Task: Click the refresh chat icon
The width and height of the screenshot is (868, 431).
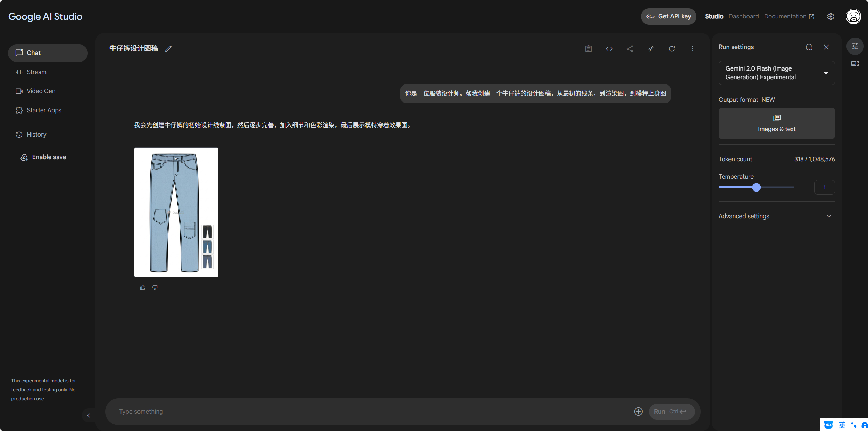Action: 671,49
